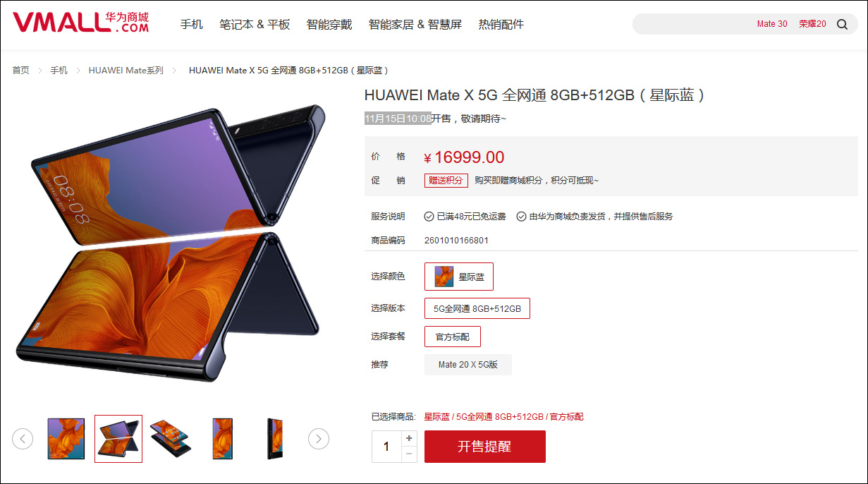Select the 官方标配 package option

click(453, 337)
